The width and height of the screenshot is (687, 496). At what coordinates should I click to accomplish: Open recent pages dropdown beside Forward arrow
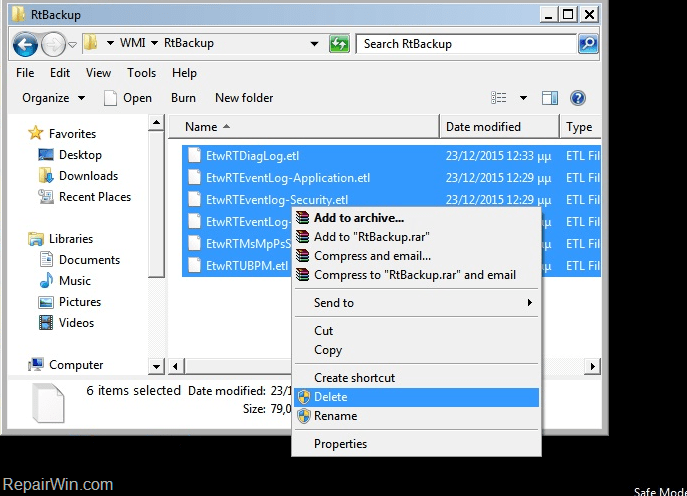pyautogui.click(x=73, y=44)
